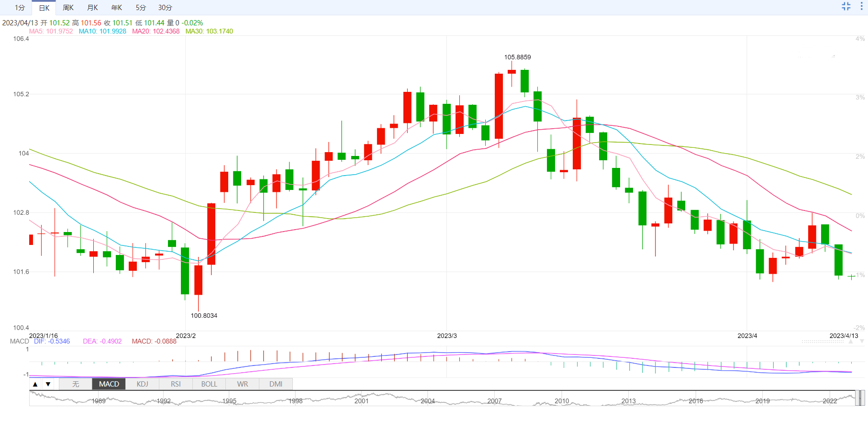Switch to the 周K weekly tab
The width and height of the screenshot is (868, 421).
click(x=68, y=8)
